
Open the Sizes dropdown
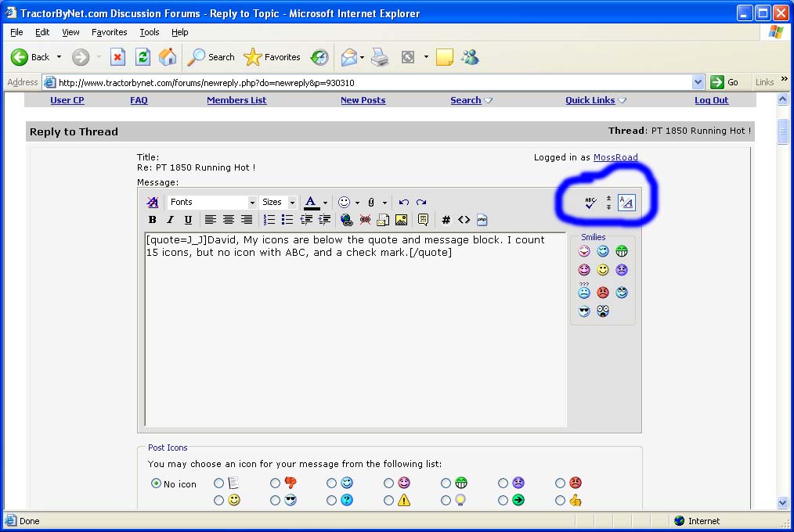coord(279,203)
